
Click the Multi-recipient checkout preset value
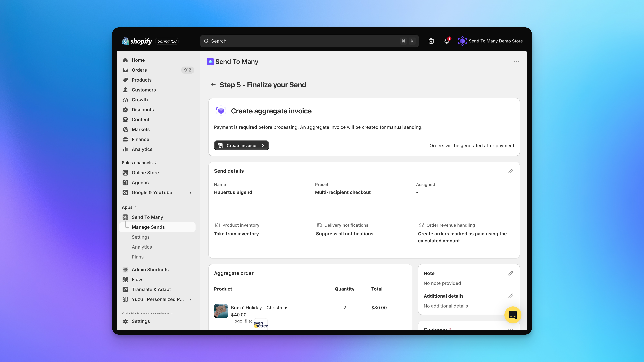[343, 193]
